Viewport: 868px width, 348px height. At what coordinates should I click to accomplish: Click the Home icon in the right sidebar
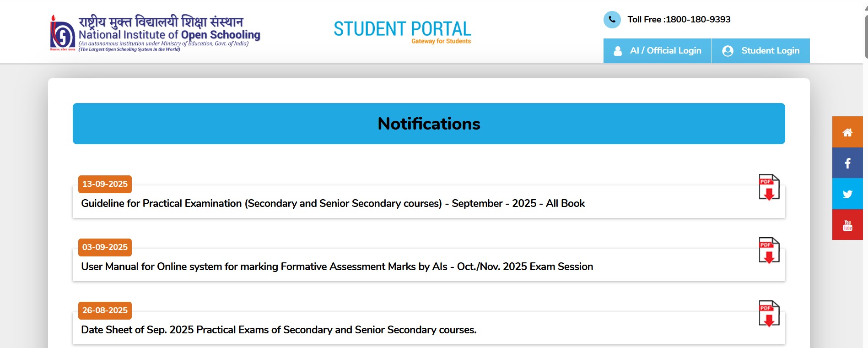847,132
